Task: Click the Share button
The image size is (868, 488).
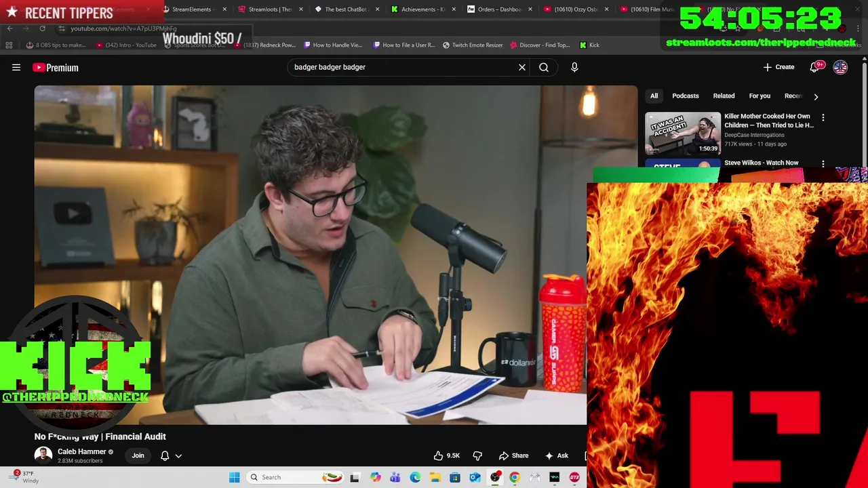Action: click(x=513, y=455)
